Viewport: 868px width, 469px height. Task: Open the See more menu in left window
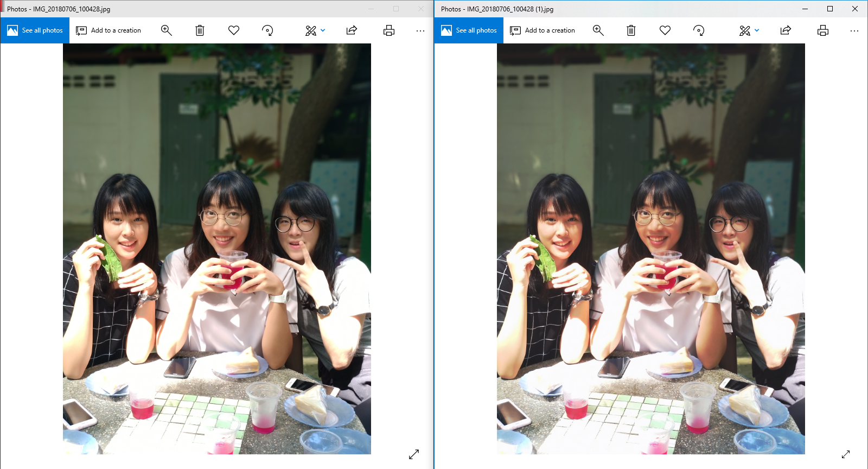coord(420,31)
